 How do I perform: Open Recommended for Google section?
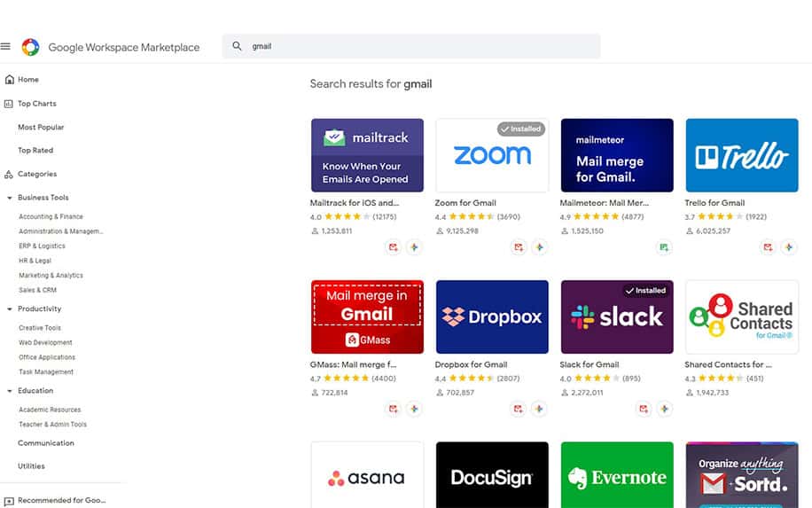(x=62, y=501)
